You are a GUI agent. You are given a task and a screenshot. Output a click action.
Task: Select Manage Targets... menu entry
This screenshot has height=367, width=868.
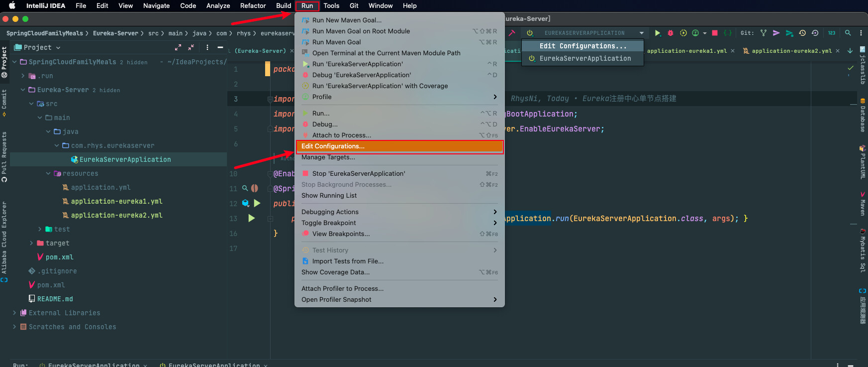tap(399, 157)
